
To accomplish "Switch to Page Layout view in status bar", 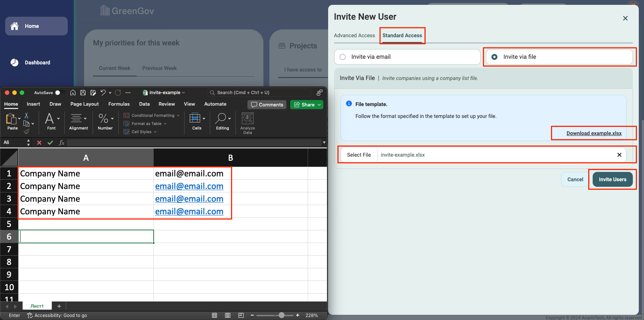I will 228,316.
